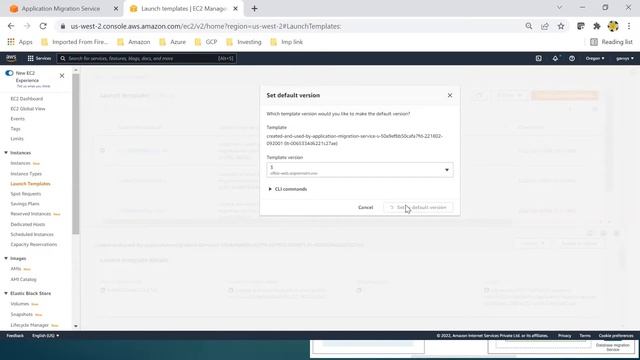Open Scheduled Instances
Viewport: 640px width, 360px height.
(32, 234)
